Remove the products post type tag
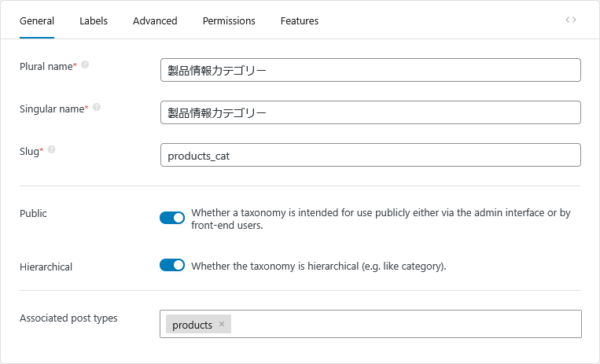Screen dimensions: 600x364 click(222, 325)
